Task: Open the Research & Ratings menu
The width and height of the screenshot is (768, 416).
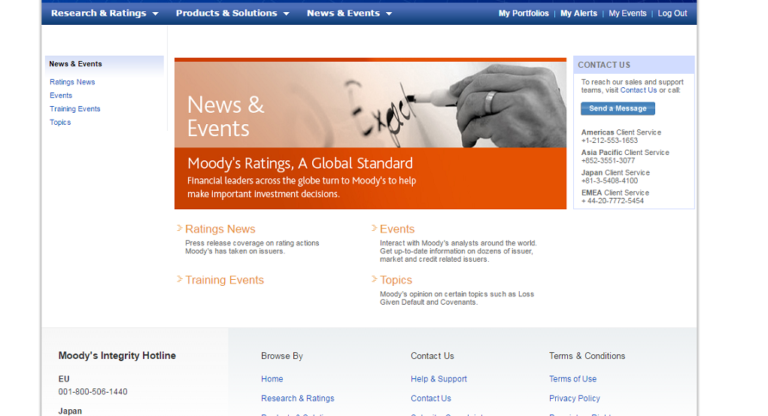Action: [98, 13]
